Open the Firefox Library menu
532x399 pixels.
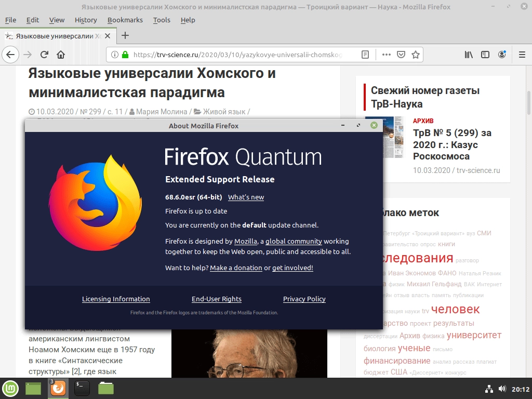(468, 54)
